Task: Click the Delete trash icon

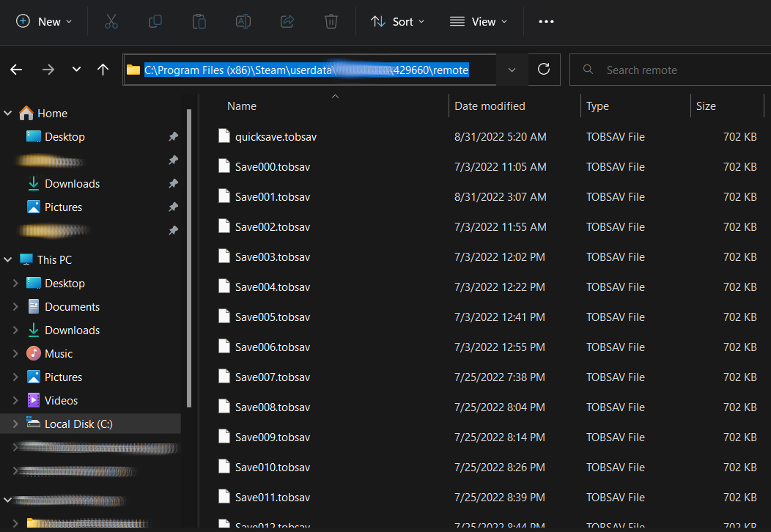Action: pyautogui.click(x=331, y=22)
